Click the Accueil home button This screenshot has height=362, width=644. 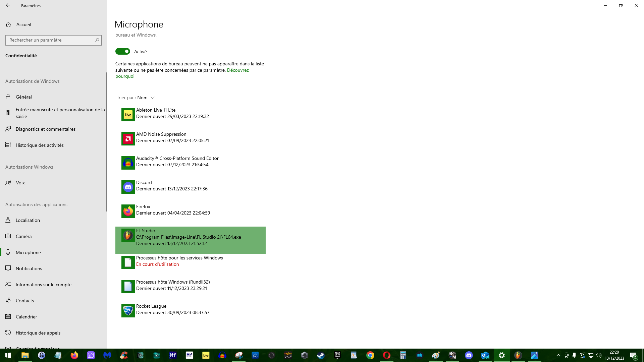coord(23,24)
